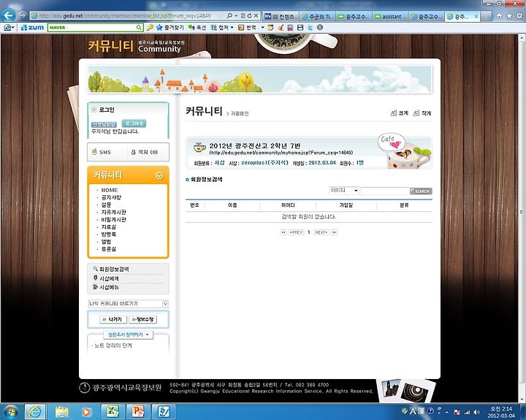Click the grey globe toolbar icon
The height and width of the screenshot is (420, 526).
pyautogui.click(x=320, y=28)
